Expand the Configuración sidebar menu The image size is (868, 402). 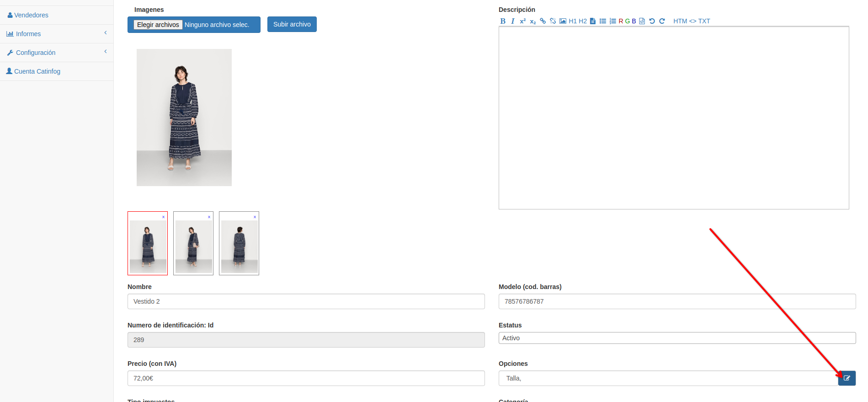coord(57,53)
